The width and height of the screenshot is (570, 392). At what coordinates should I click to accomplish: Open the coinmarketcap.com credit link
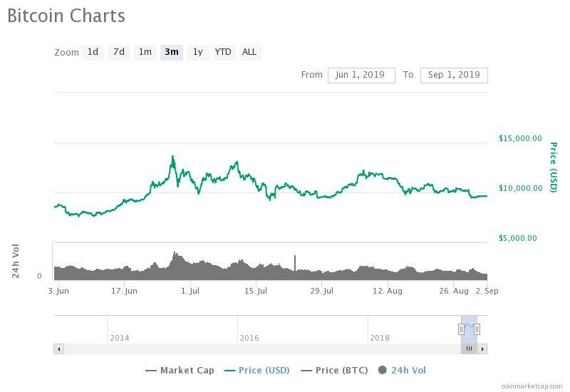click(531, 386)
